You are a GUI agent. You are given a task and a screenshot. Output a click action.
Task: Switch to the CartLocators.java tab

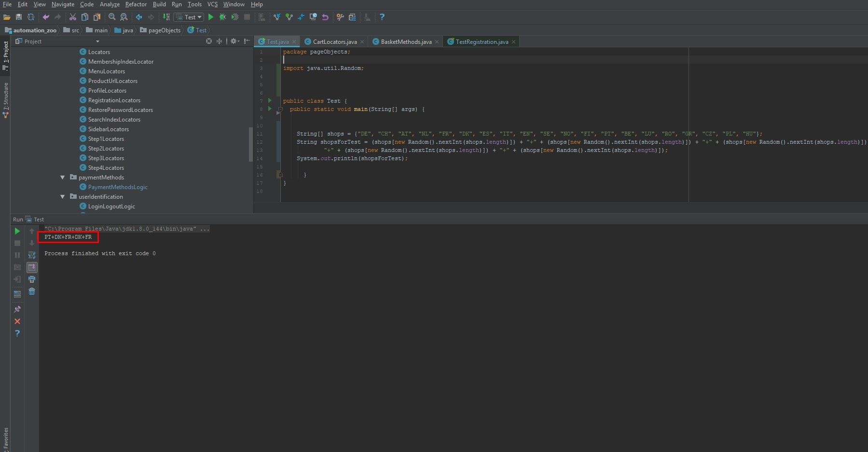coord(334,41)
